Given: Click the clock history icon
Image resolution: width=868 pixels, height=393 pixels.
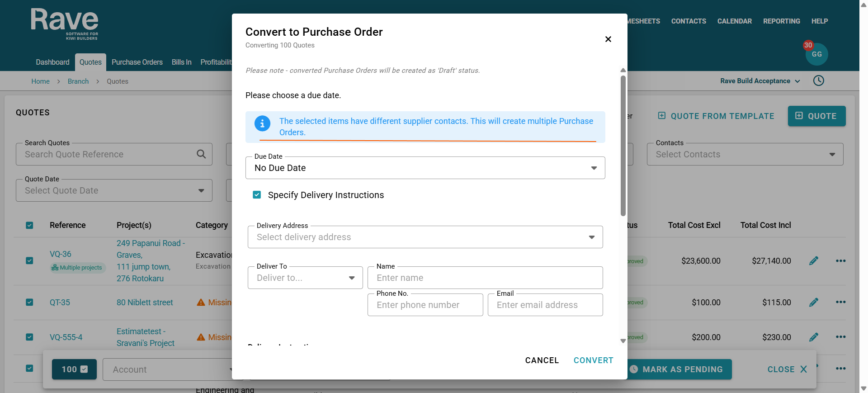Looking at the screenshot, I should [x=818, y=81].
